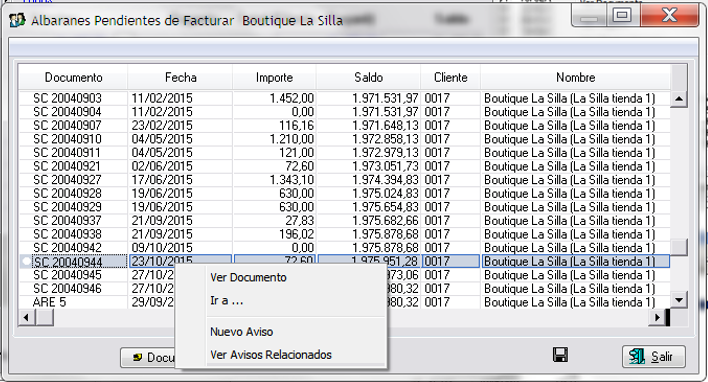Click the saldo value 1.972.858,13

point(385,139)
